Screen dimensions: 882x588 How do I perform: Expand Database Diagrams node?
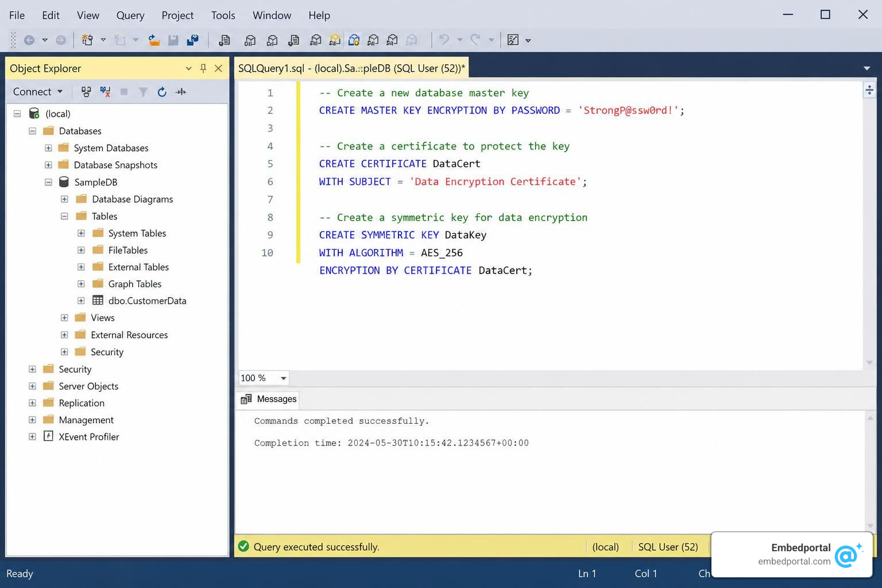pyautogui.click(x=64, y=199)
